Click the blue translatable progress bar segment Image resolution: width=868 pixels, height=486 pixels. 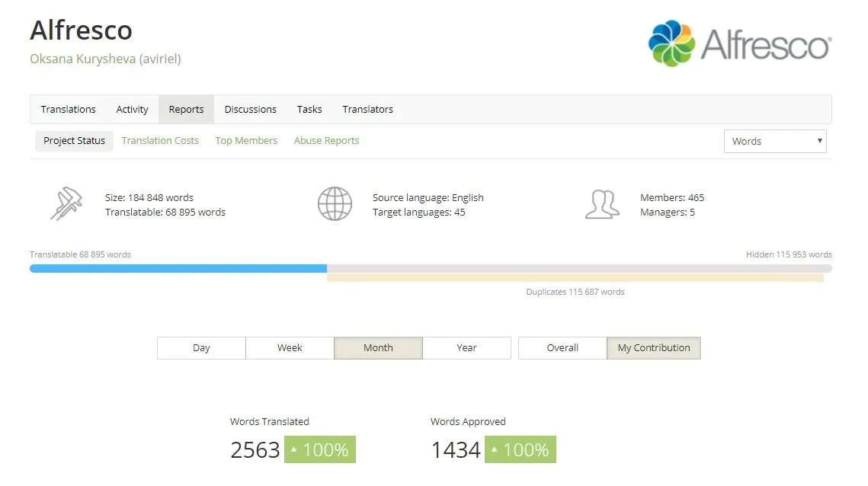(178, 268)
